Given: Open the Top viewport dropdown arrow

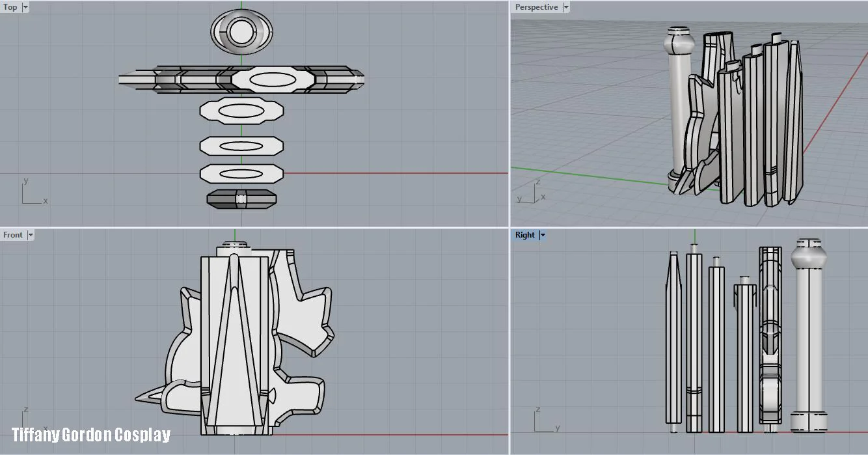Looking at the screenshot, I should [25, 7].
